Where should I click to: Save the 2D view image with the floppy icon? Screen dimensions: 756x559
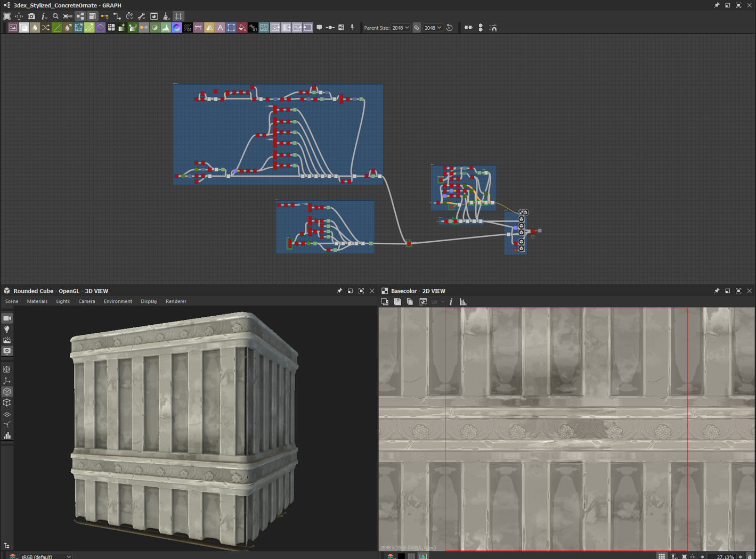[x=397, y=302]
